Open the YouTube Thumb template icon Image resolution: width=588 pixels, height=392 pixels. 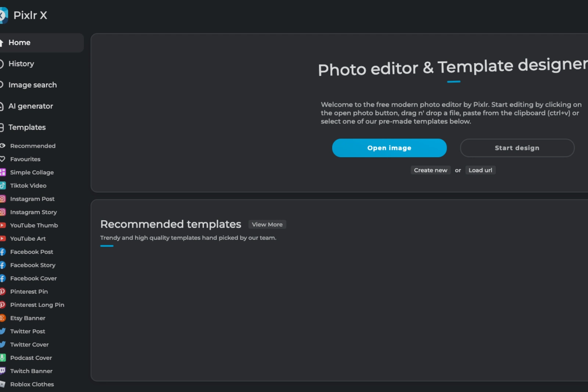point(2,225)
